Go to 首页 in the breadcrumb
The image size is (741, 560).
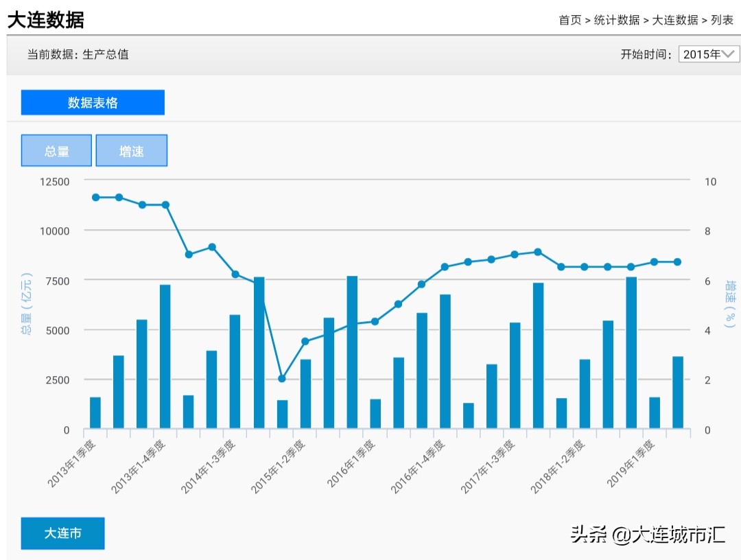pyautogui.click(x=570, y=20)
